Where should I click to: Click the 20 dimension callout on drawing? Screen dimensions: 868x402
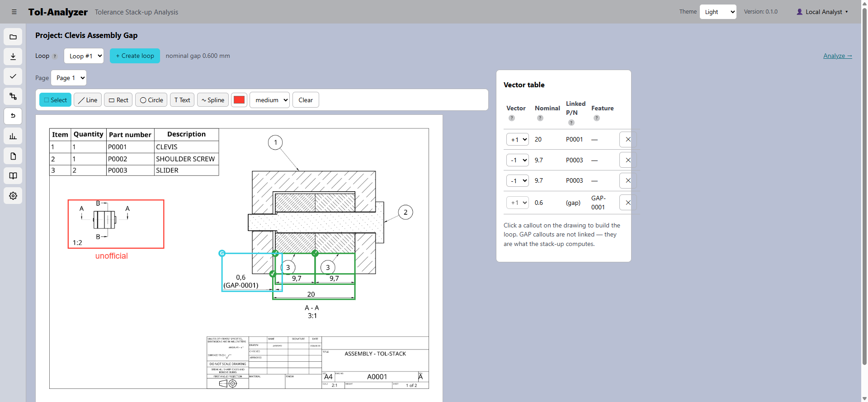point(311,294)
